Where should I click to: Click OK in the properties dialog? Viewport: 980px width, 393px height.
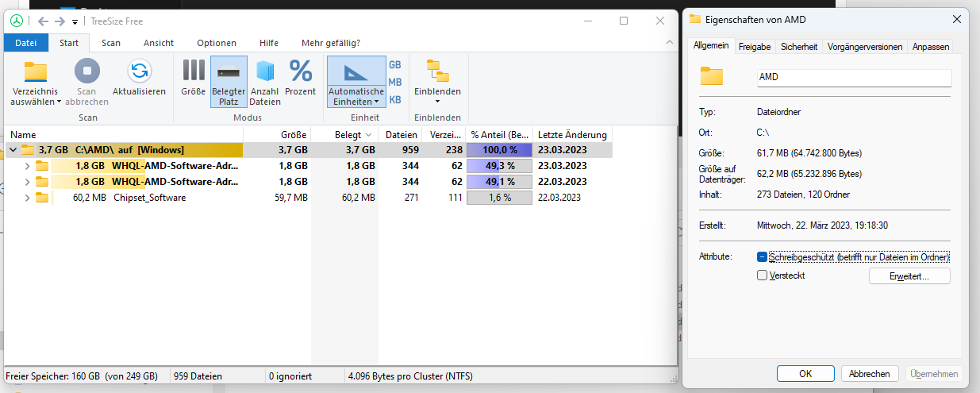[805, 373]
